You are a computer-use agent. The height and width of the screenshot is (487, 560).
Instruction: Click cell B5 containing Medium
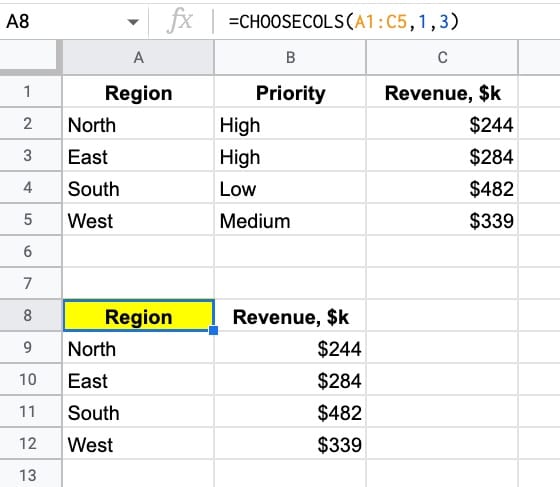[290, 220]
